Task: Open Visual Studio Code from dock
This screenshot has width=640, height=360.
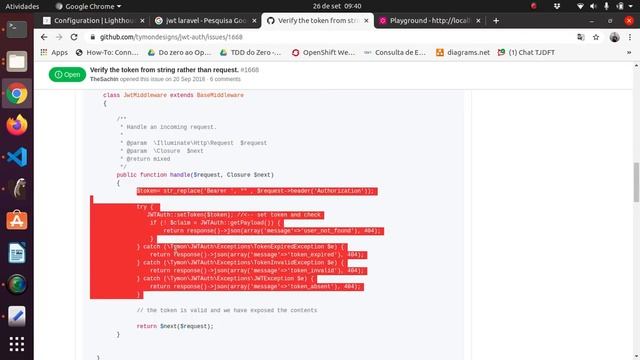Action: click(x=17, y=157)
